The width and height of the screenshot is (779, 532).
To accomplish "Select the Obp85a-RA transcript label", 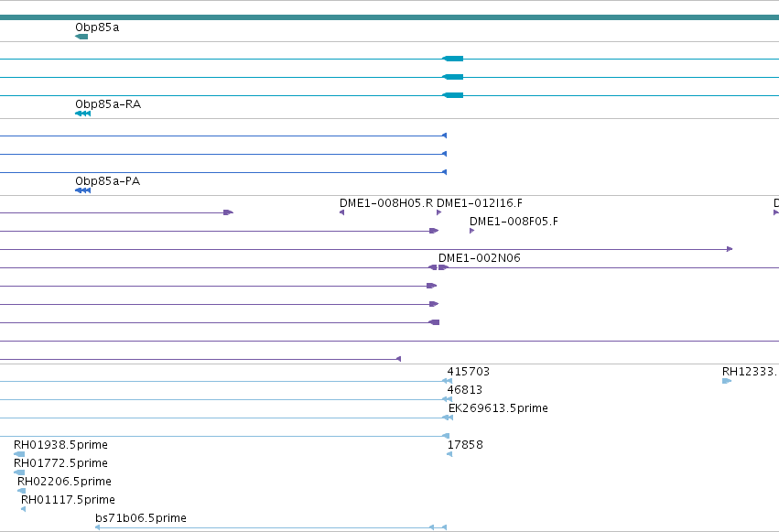I will pyautogui.click(x=108, y=104).
